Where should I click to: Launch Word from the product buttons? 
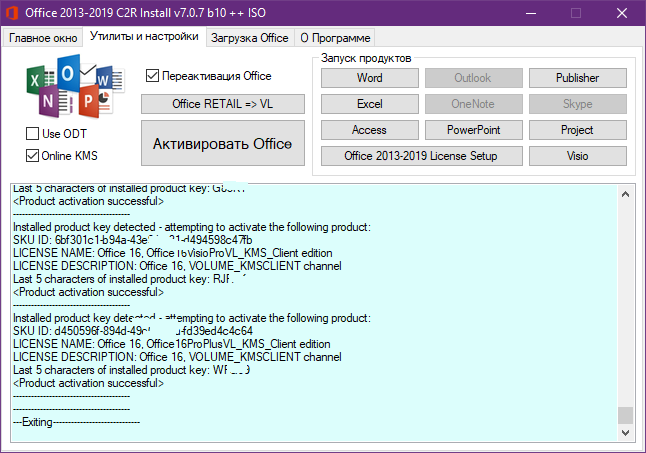point(369,78)
